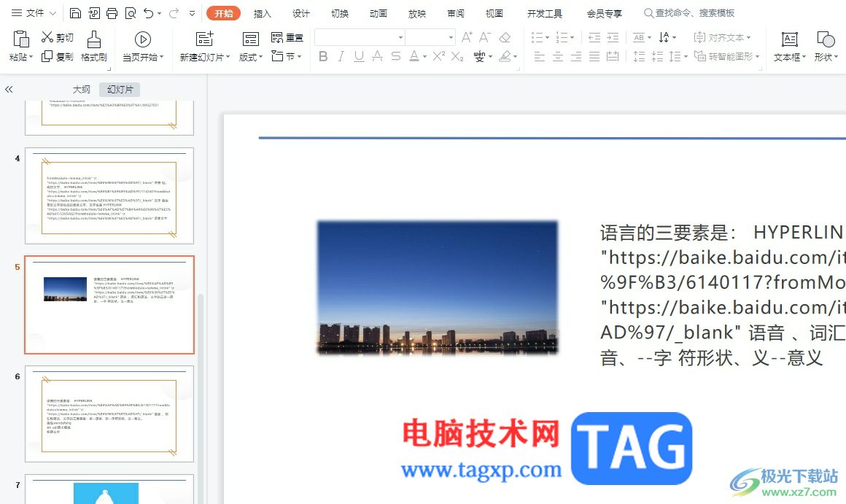The width and height of the screenshot is (846, 504).
Task: Open Print Preview icon
Action: click(130, 13)
